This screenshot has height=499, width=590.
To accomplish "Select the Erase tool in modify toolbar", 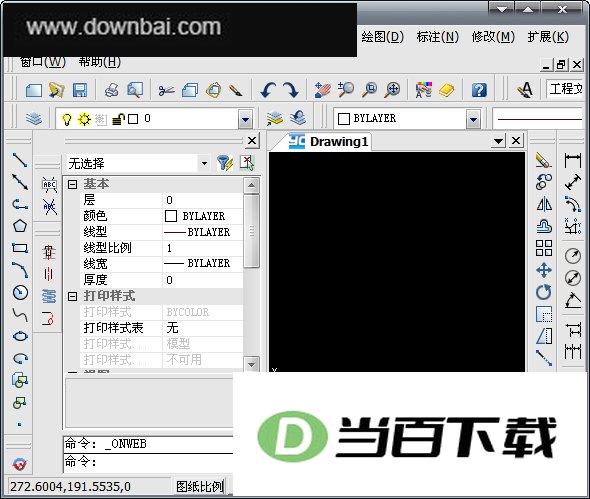I will pos(544,160).
